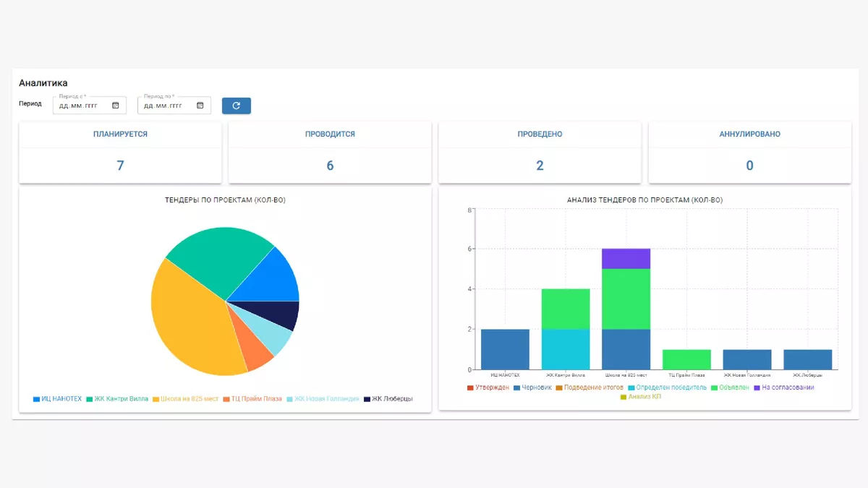Click the y-axis value 8
Image resolution: width=868 pixels, height=488 pixels.
[469, 210]
